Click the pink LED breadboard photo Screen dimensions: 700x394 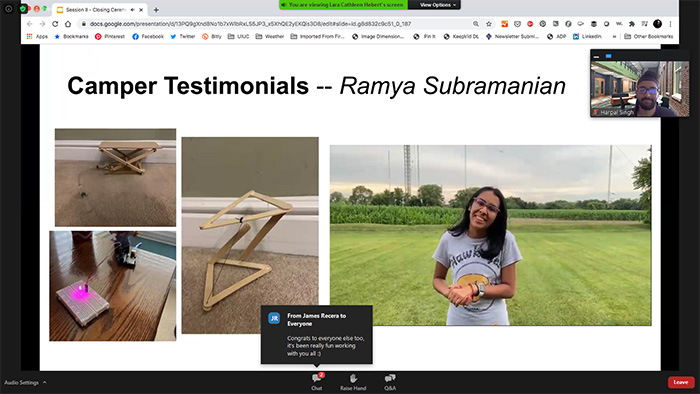pyautogui.click(x=112, y=286)
